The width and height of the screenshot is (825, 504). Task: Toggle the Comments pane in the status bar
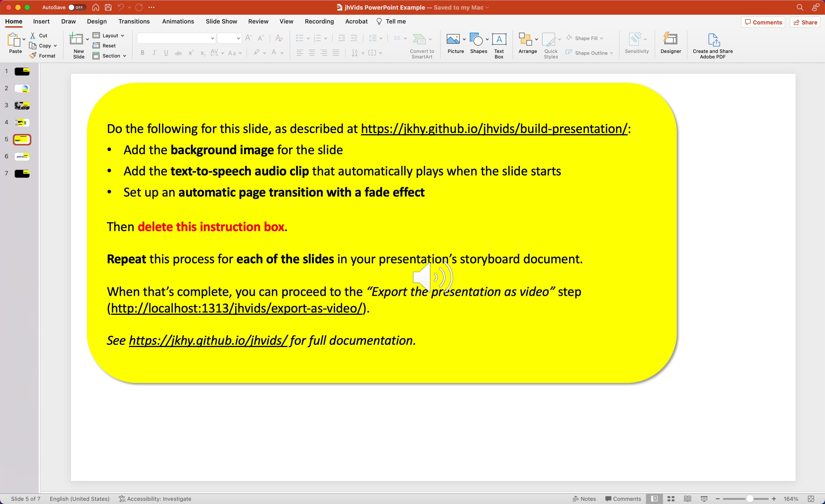[x=623, y=499]
